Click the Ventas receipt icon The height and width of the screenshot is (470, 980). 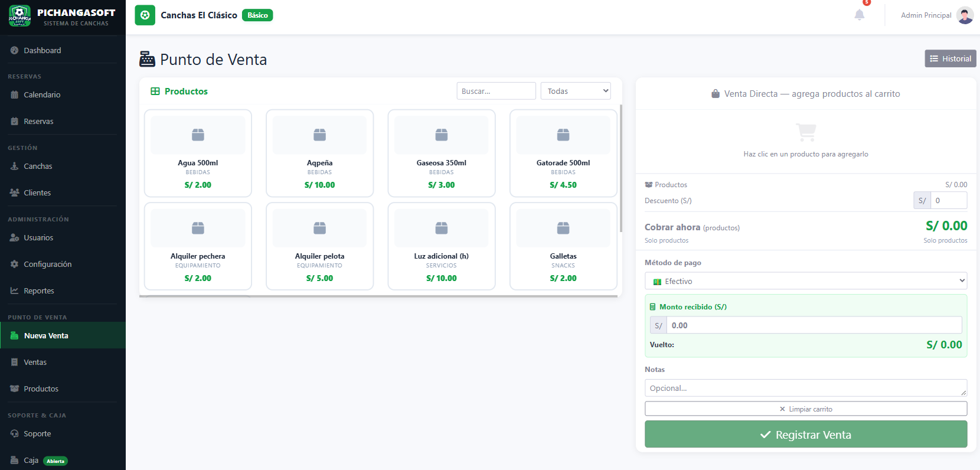click(14, 362)
